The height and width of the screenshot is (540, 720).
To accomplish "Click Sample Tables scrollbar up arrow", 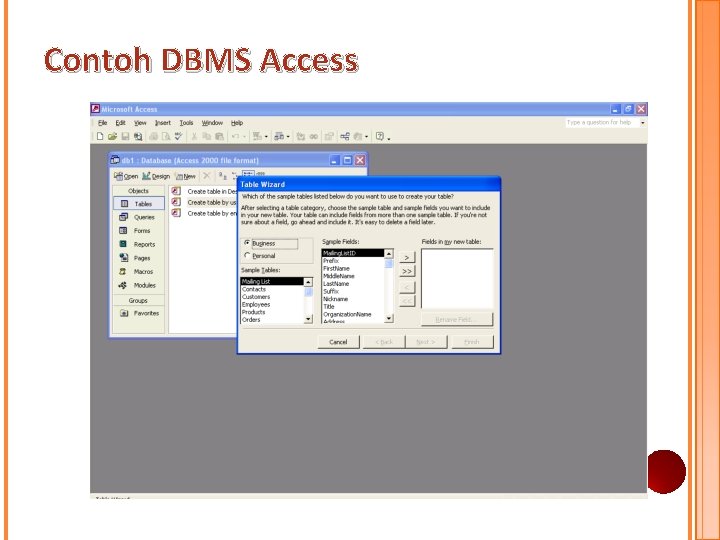I will pyautogui.click(x=308, y=282).
